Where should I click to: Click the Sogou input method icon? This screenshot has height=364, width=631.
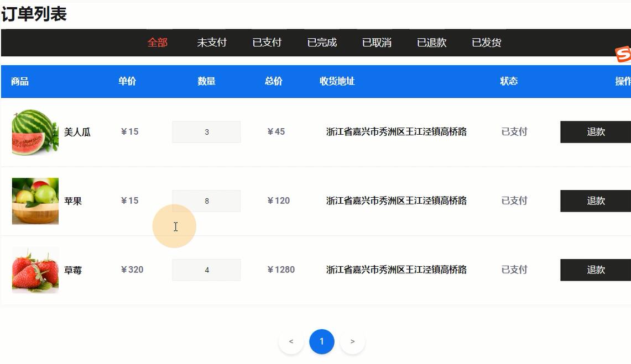[x=623, y=54]
